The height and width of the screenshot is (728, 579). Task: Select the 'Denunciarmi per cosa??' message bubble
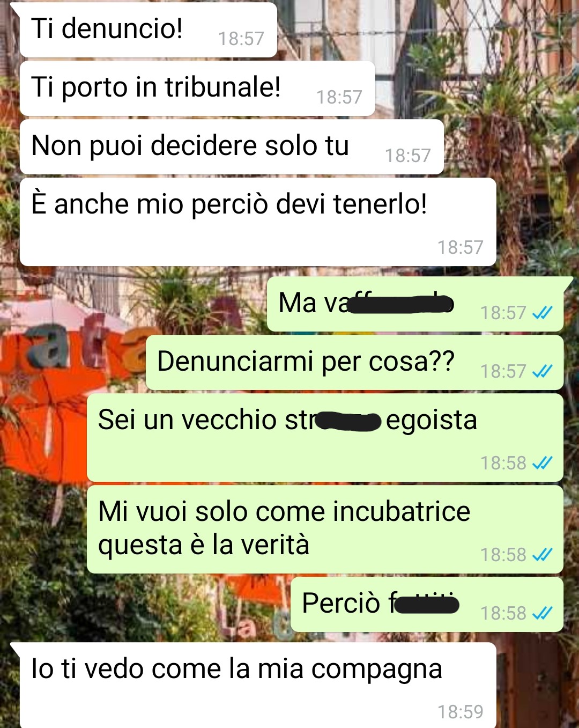[x=354, y=363]
